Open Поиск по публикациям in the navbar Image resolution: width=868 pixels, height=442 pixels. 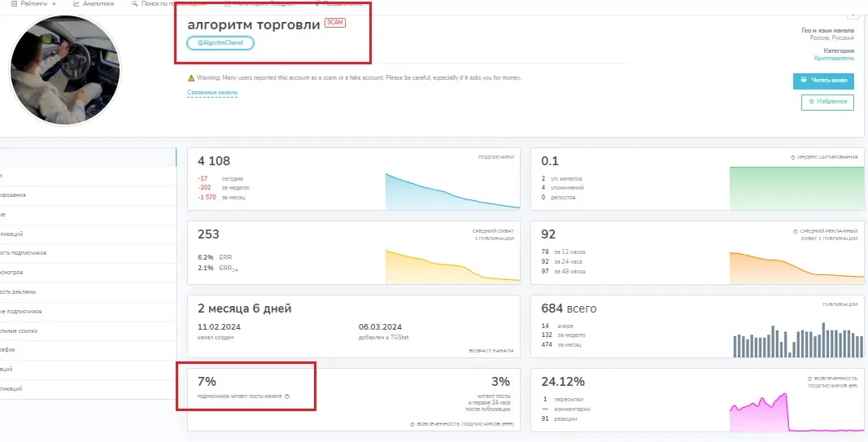click(x=169, y=4)
